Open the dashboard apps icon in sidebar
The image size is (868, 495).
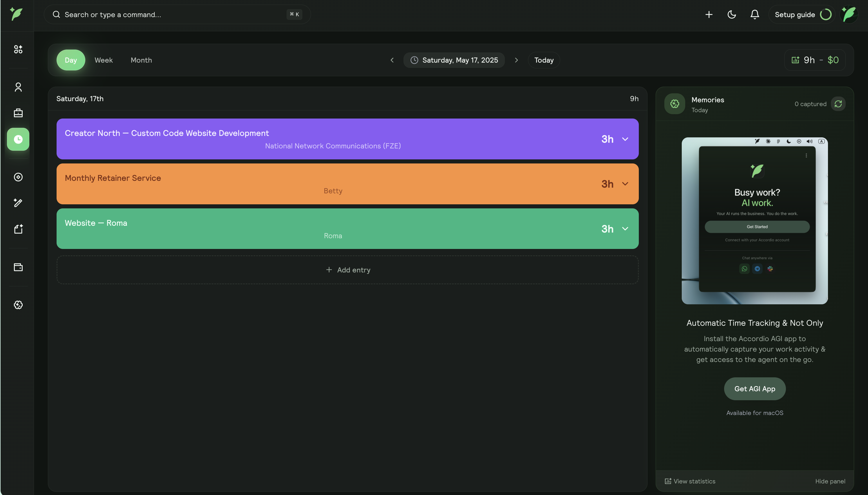[x=18, y=49]
